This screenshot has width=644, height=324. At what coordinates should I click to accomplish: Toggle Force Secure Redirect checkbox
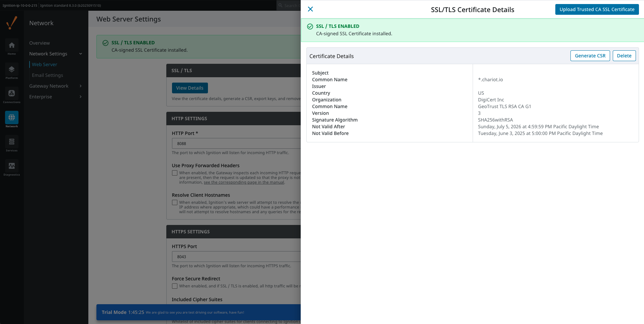tap(175, 286)
